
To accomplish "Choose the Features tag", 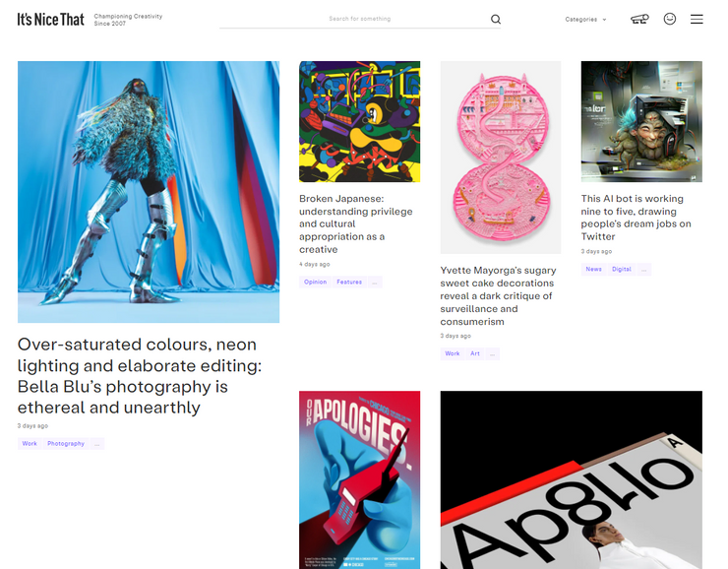I will pyautogui.click(x=349, y=282).
